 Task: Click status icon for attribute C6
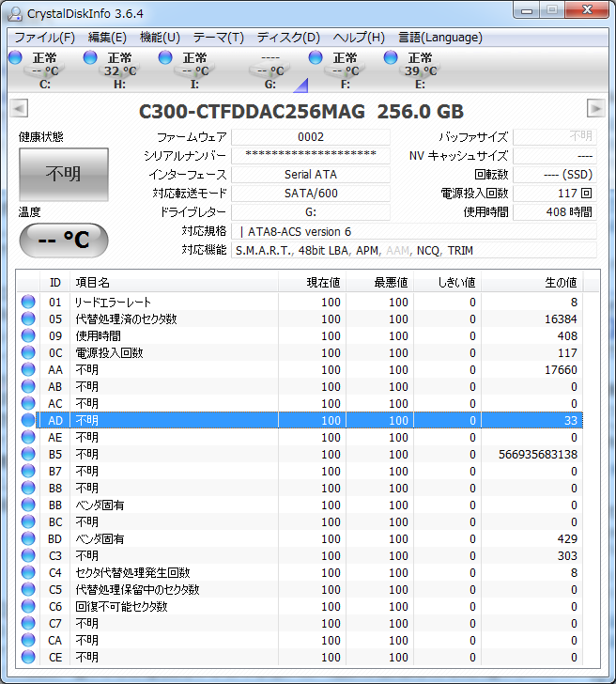pos(28,606)
